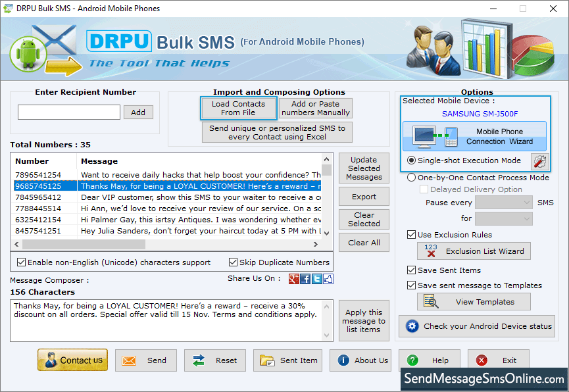Toggle Delayed Delivery Option checkbox
569x392 pixels.
tap(424, 189)
